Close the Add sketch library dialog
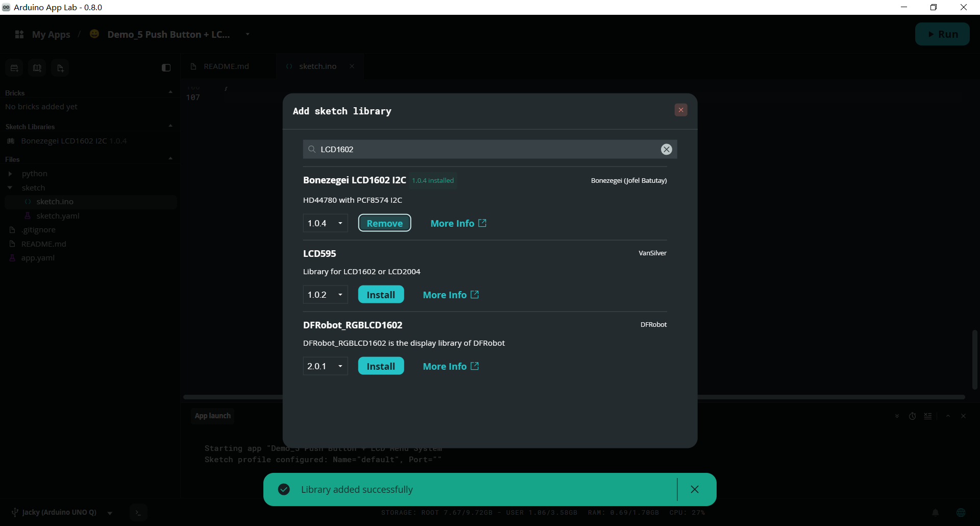This screenshot has height=526, width=980. coord(681,110)
